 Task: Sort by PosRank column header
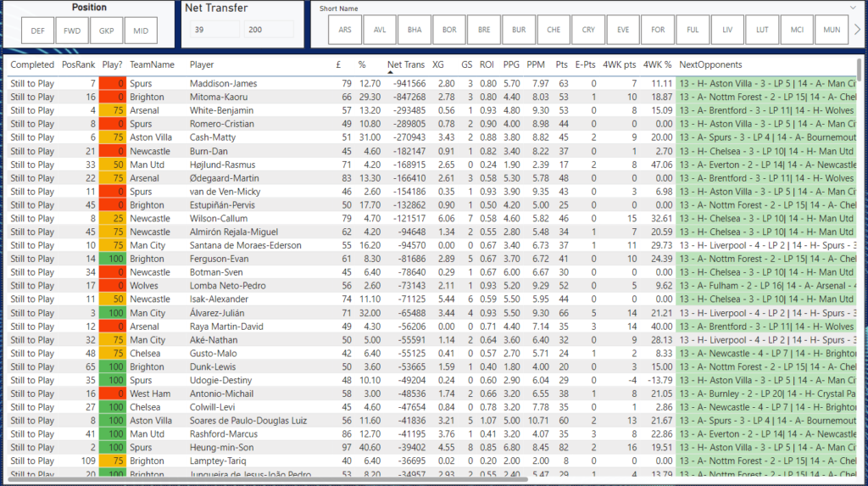tap(79, 64)
